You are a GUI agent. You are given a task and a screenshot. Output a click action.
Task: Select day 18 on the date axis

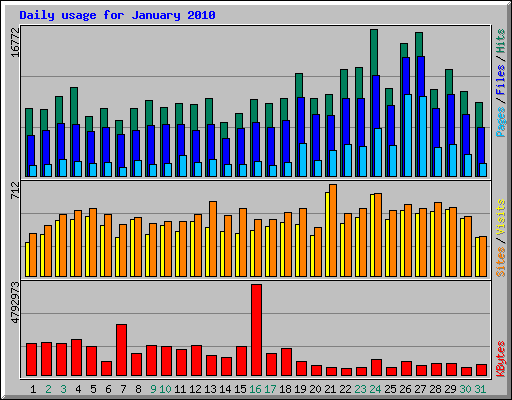(x=285, y=389)
